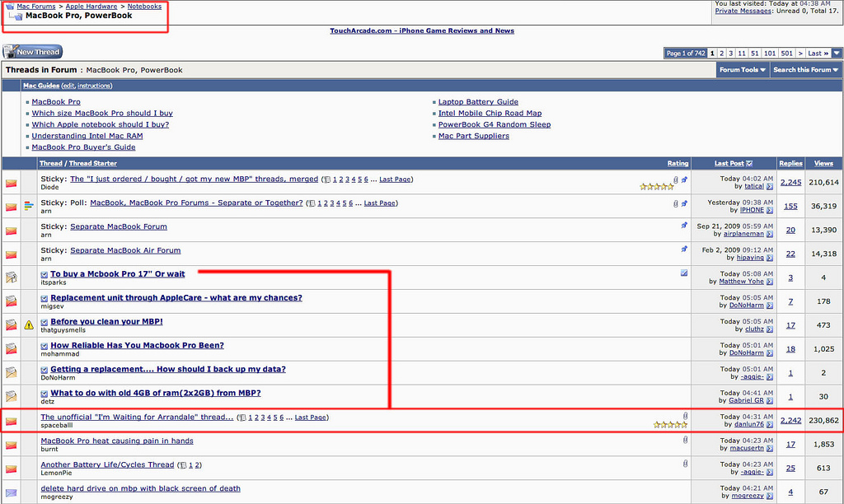
Task: Open Forum Tools dropdown menu
Action: (x=743, y=70)
